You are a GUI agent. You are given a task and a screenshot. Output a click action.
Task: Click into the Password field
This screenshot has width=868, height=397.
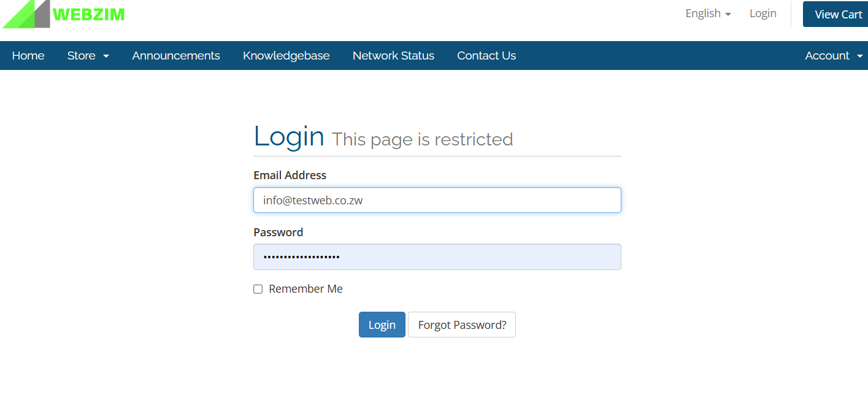tap(437, 257)
